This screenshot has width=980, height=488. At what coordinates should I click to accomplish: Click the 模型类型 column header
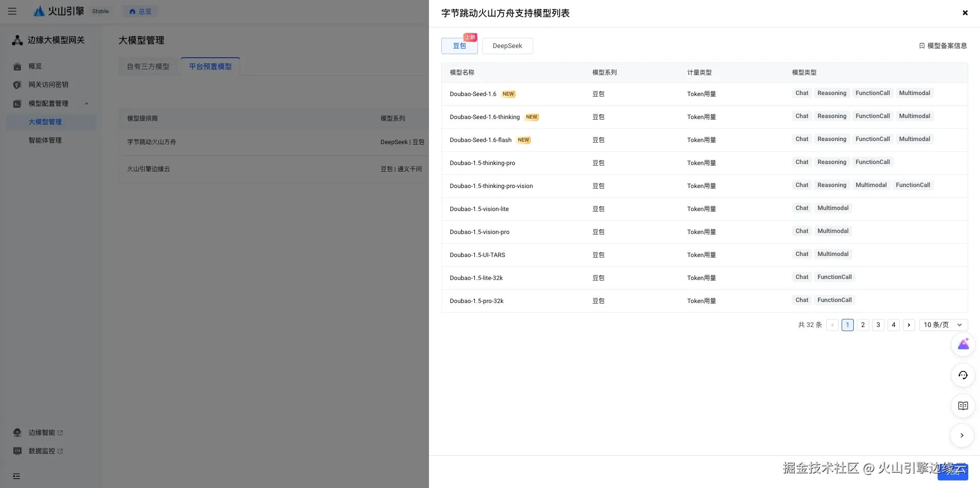click(x=804, y=73)
